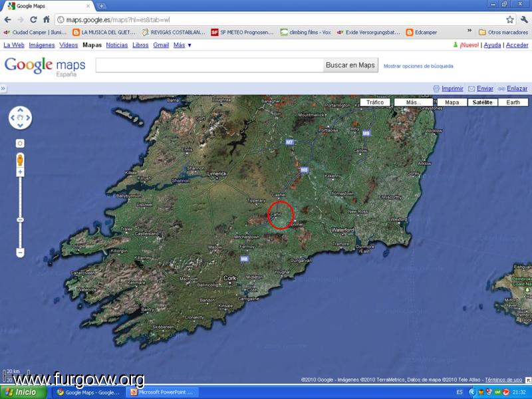This screenshot has width=532, height=399.
Task: Open the Inicio start button
Action: coord(23,392)
